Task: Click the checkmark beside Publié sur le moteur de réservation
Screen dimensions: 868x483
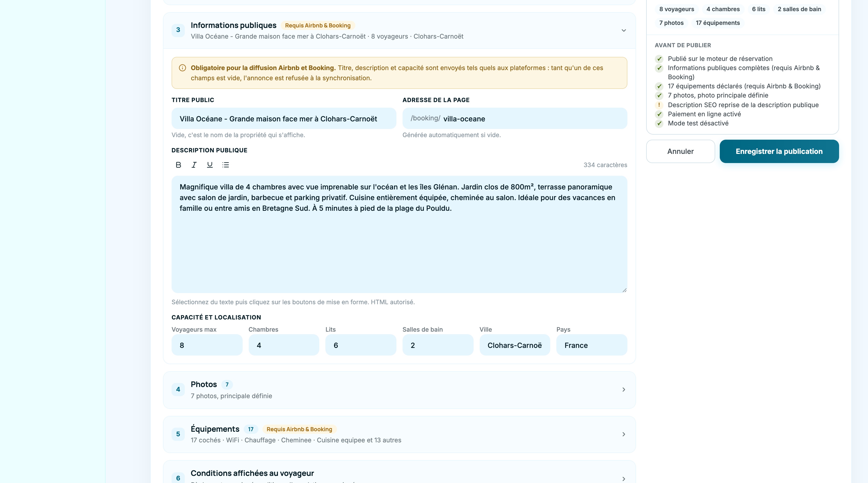Action: click(x=659, y=59)
